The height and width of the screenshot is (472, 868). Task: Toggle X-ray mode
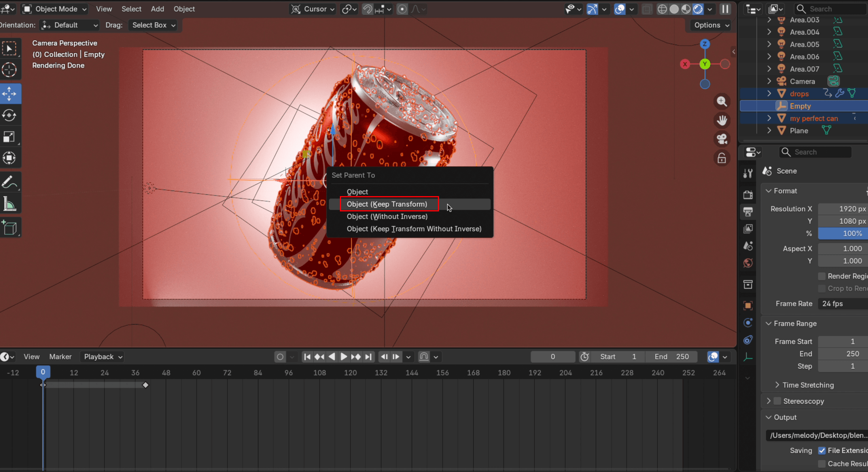647,9
